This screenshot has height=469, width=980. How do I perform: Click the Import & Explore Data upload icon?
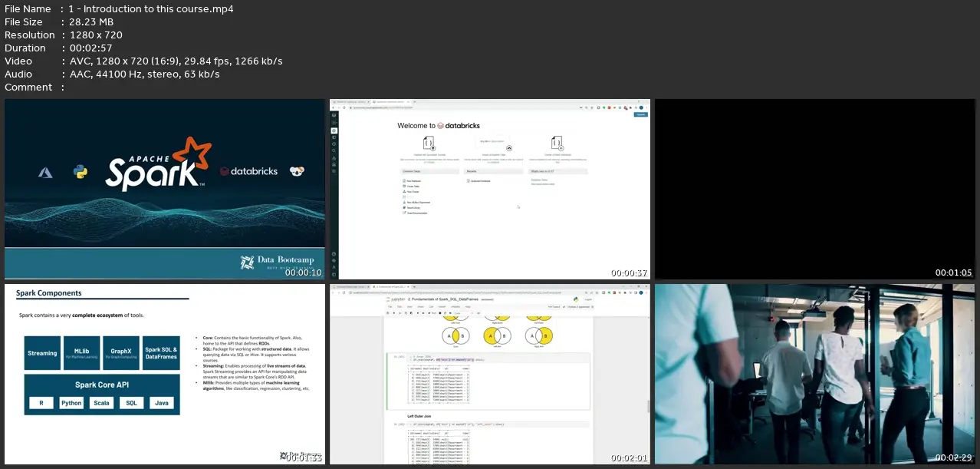click(509, 147)
